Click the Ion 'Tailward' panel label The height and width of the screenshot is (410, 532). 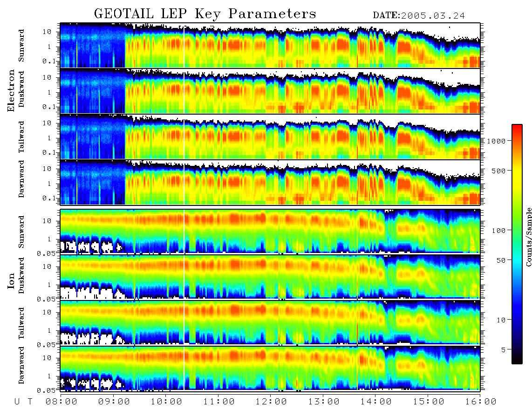(x=21, y=323)
